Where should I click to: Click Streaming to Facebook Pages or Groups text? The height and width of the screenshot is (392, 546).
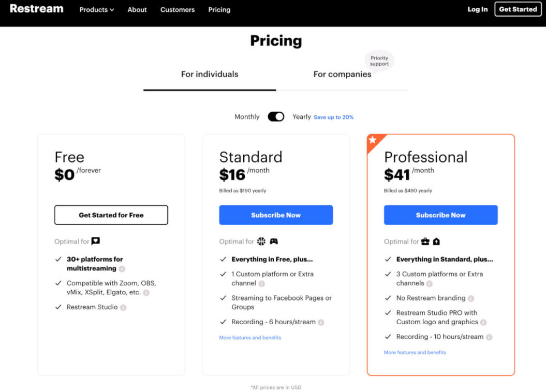pos(282,302)
